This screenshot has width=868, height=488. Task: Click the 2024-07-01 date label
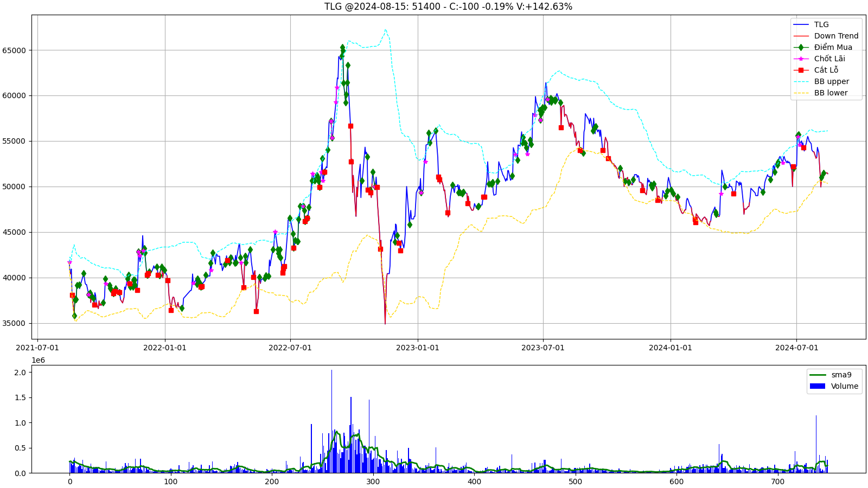(x=796, y=348)
